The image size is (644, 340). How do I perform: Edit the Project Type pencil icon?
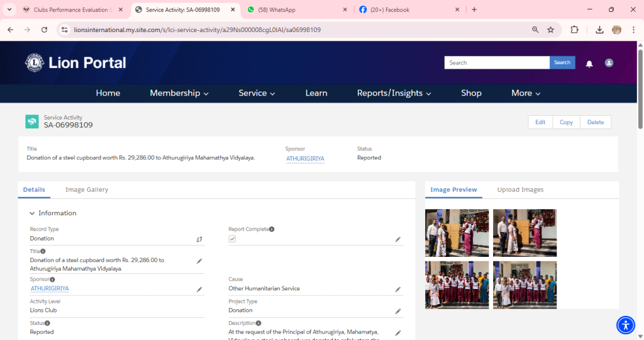397,311
